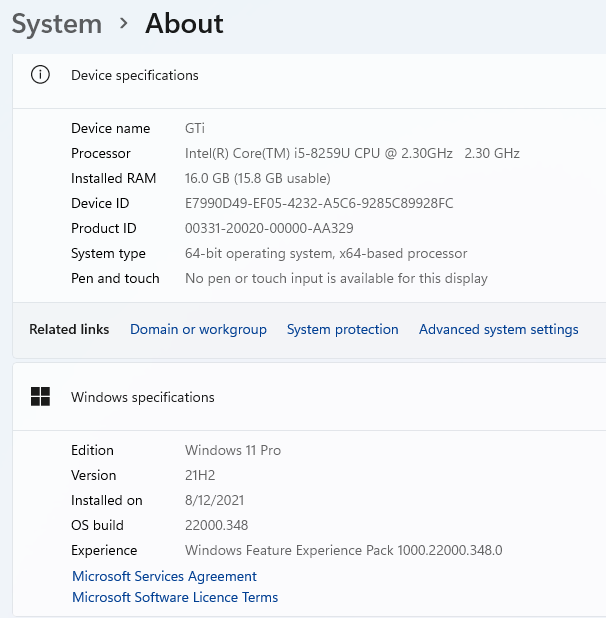This screenshot has height=618, width=606.
Task: Select the OS build value 22000.348
Action: 216,525
